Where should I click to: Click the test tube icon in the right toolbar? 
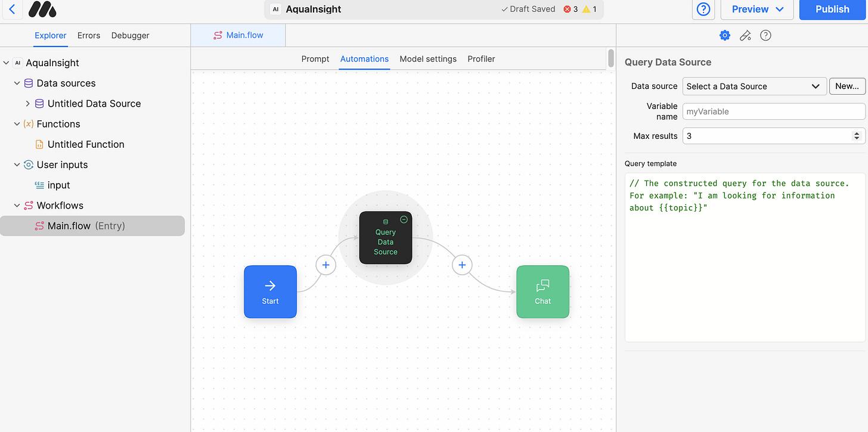click(x=745, y=35)
